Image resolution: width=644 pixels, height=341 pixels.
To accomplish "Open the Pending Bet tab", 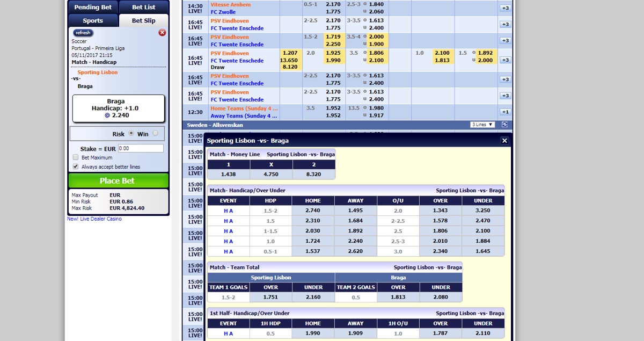I will 93,7.
